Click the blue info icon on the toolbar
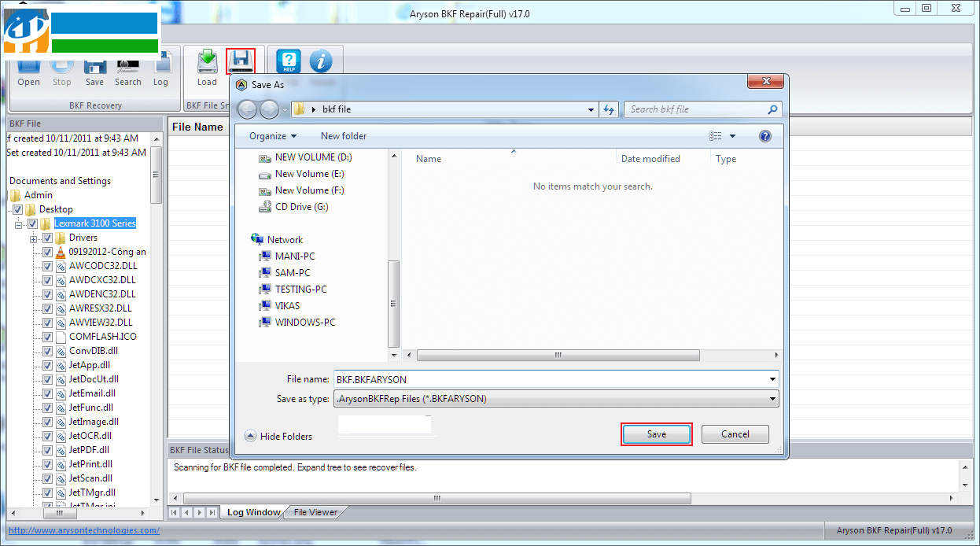This screenshot has width=980, height=546. coord(322,61)
